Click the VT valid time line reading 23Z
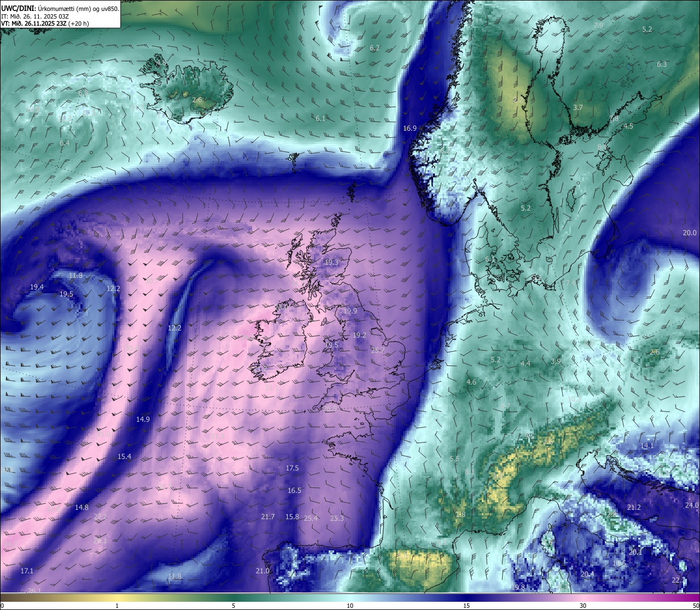 [45, 24]
